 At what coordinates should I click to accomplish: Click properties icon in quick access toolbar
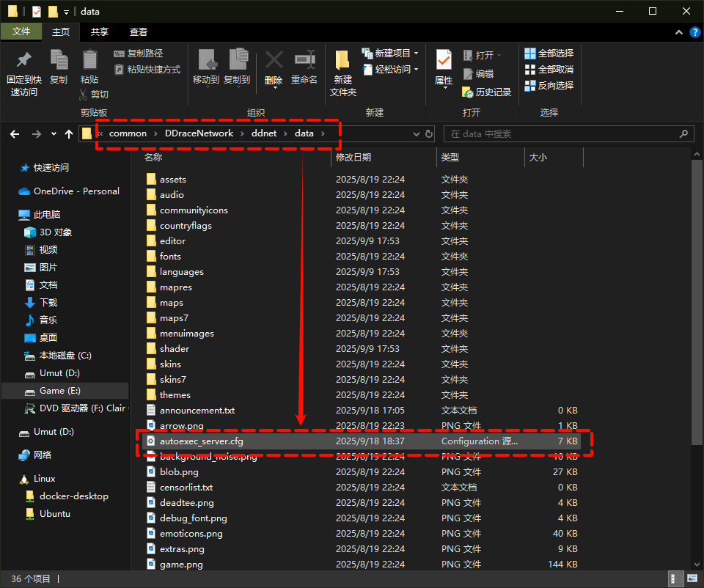[37, 11]
